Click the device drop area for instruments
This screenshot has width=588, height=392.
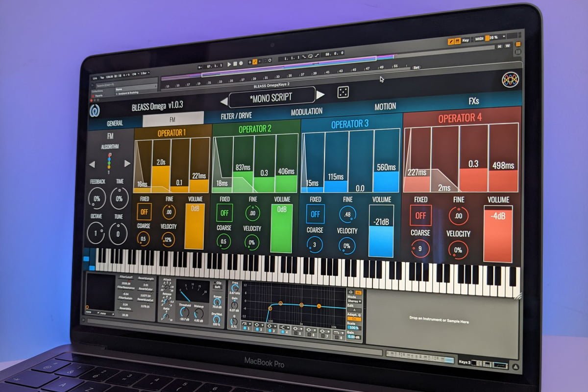pos(443,322)
